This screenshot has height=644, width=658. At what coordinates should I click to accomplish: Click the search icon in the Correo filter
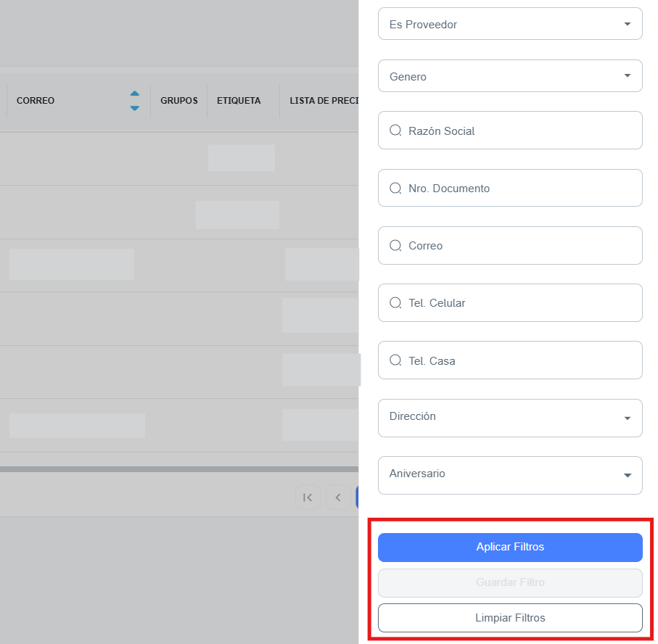395,245
